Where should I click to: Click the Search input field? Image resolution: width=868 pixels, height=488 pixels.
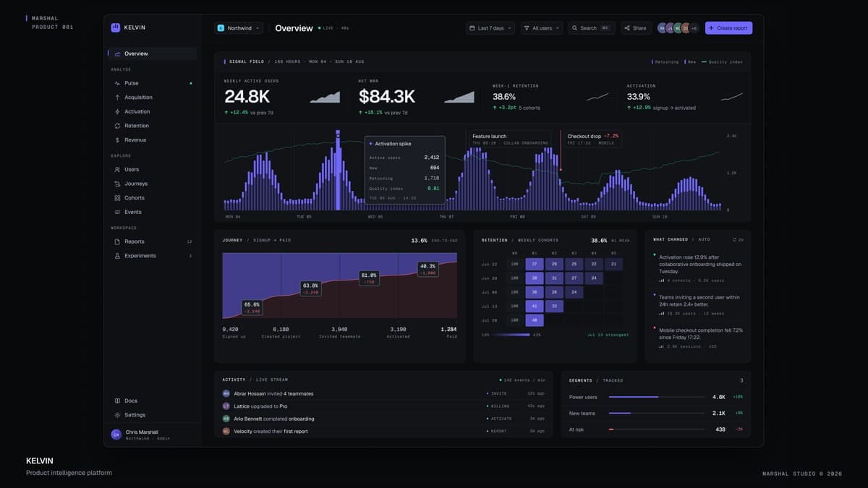(x=591, y=28)
